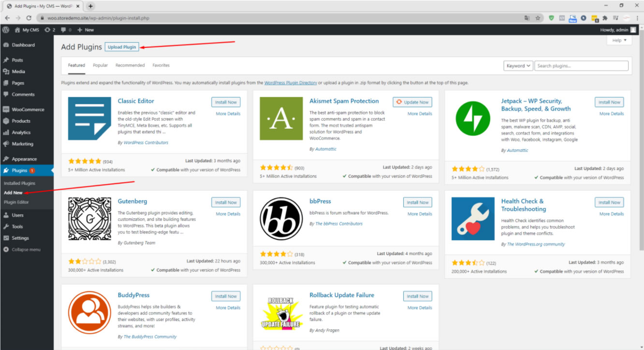The height and width of the screenshot is (350, 644).
Task: Open comments bubble in admin bar
Action: point(66,30)
